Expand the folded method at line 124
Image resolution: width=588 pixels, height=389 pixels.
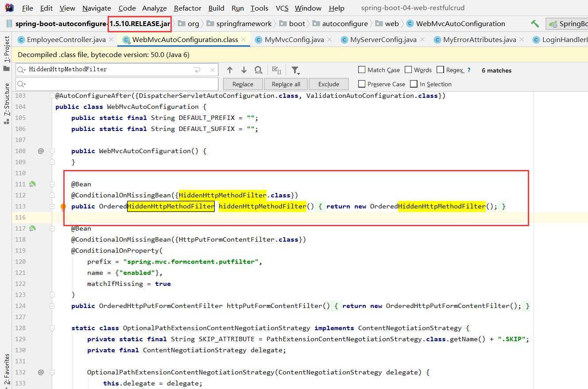[52, 306]
